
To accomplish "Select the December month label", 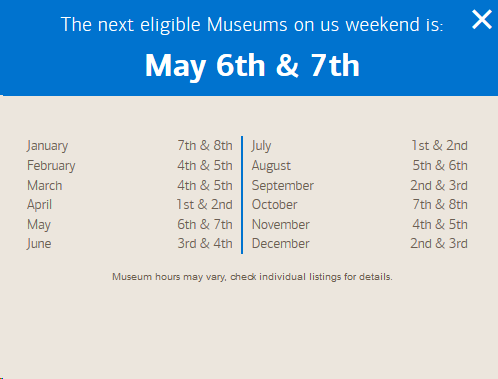I will (281, 243).
